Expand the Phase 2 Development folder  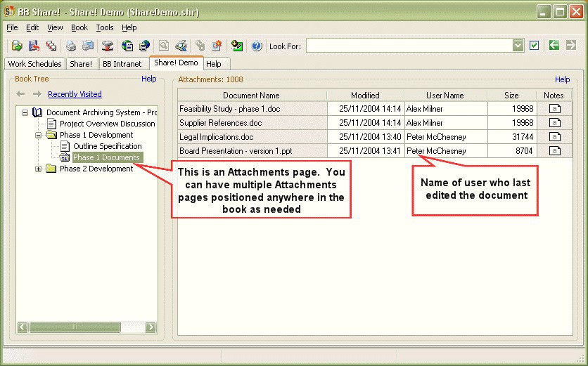pos(38,169)
